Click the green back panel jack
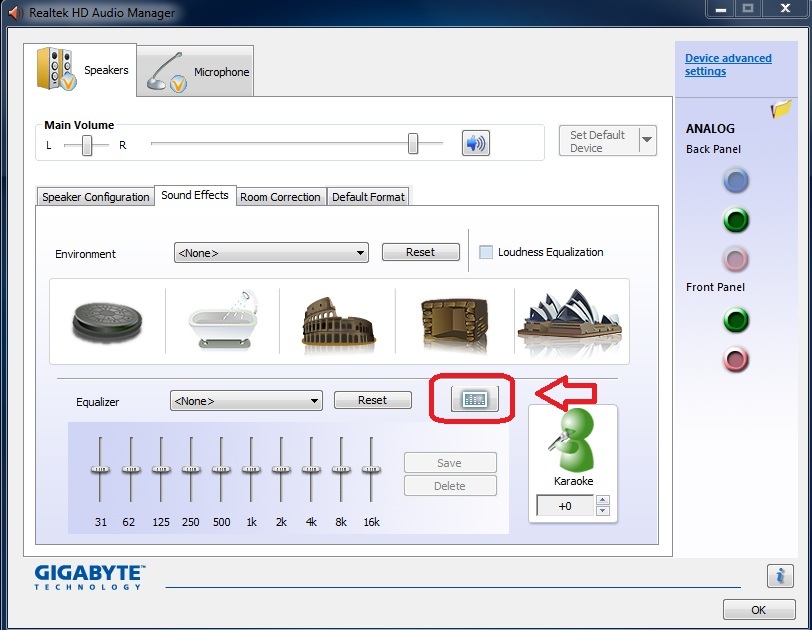The width and height of the screenshot is (812, 630). 735,220
